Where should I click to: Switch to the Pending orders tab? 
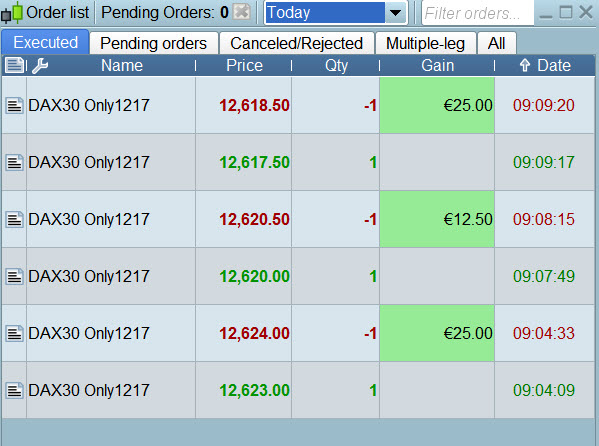pyautogui.click(x=154, y=43)
